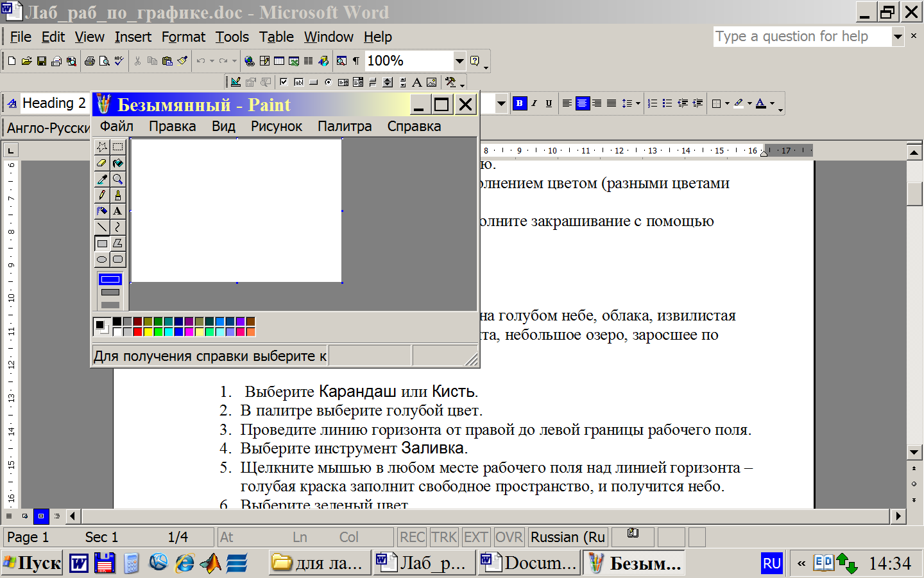
Task: Open the Heading 2 style combo box
Action: point(55,103)
